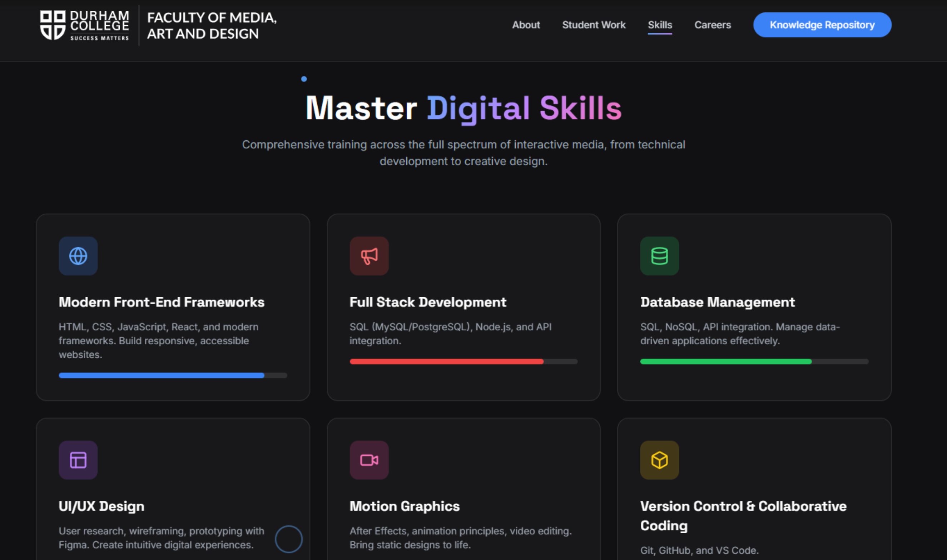
Task: Select the Skills navigation tab
Action: pos(660,25)
